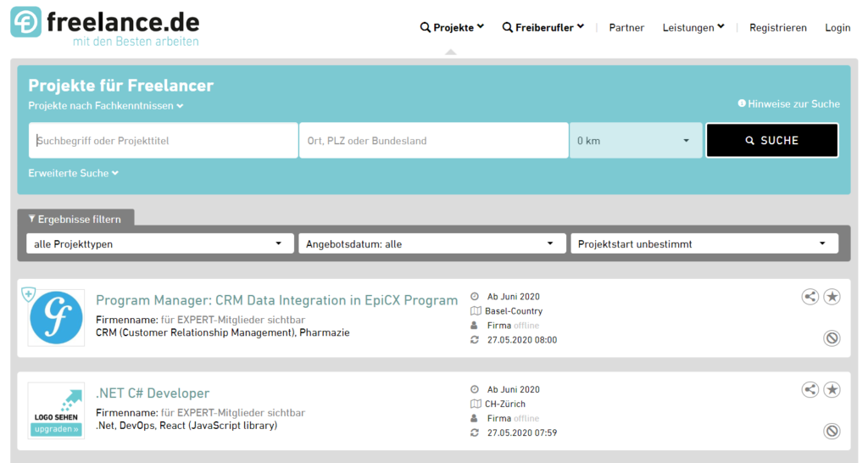The width and height of the screenshot is (868, 463).
Task: Share the Program Manager CRM project
Action: (x=810, y=296)
